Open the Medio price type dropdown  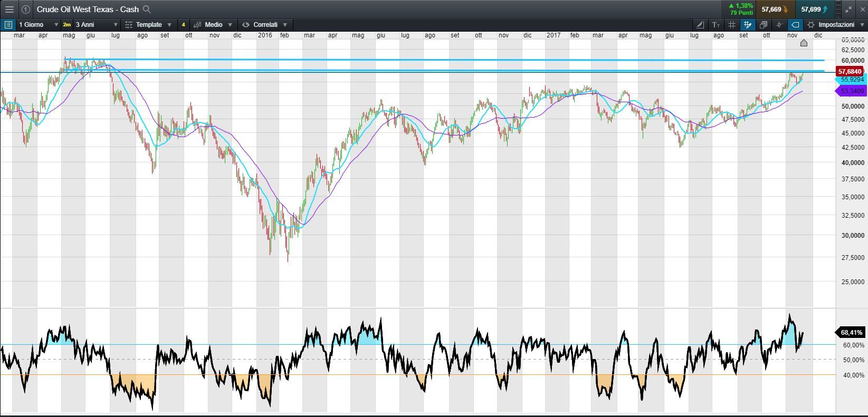(x=213, y=25)
